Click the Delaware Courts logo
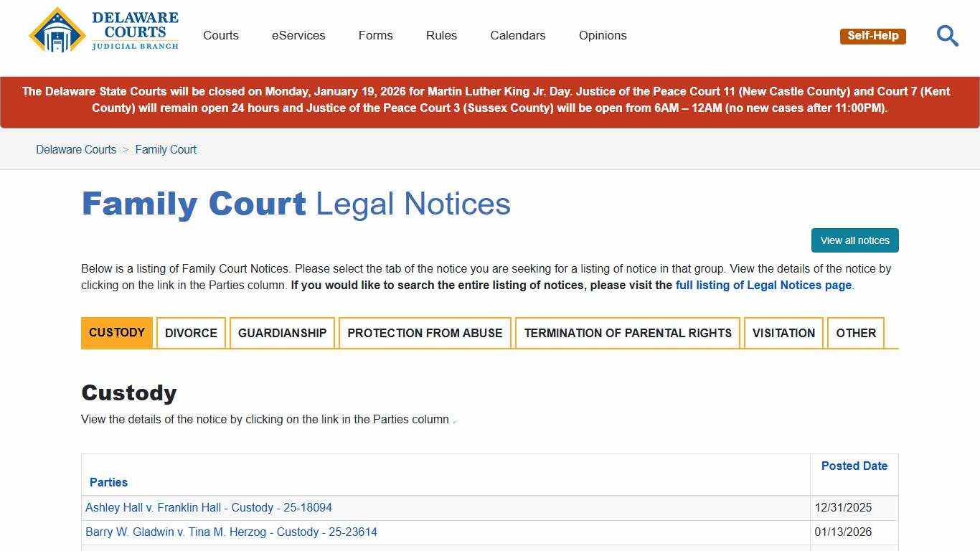 pos(103,30)
